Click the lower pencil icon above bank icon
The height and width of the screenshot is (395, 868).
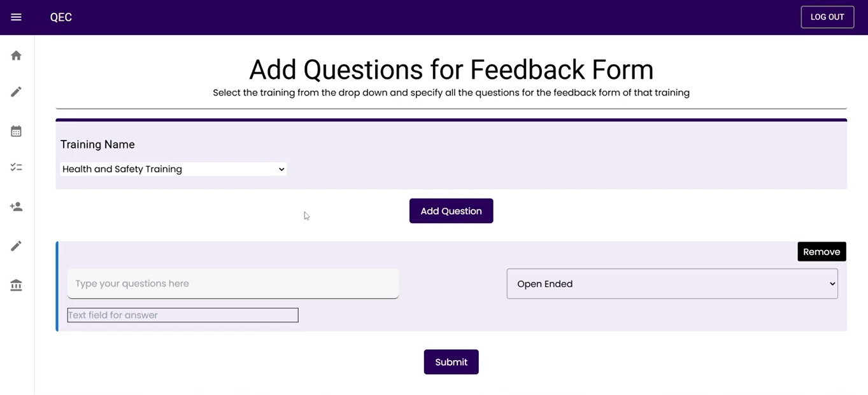point(17,246)
